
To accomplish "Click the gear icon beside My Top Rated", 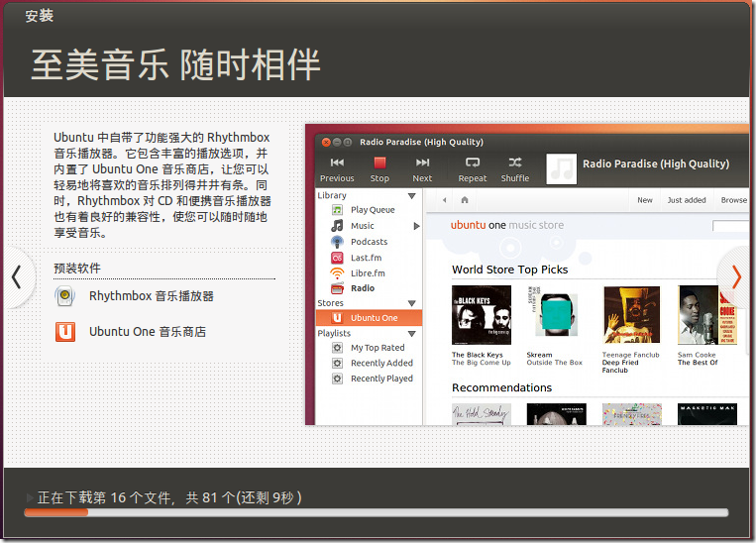I will [337, 348].
